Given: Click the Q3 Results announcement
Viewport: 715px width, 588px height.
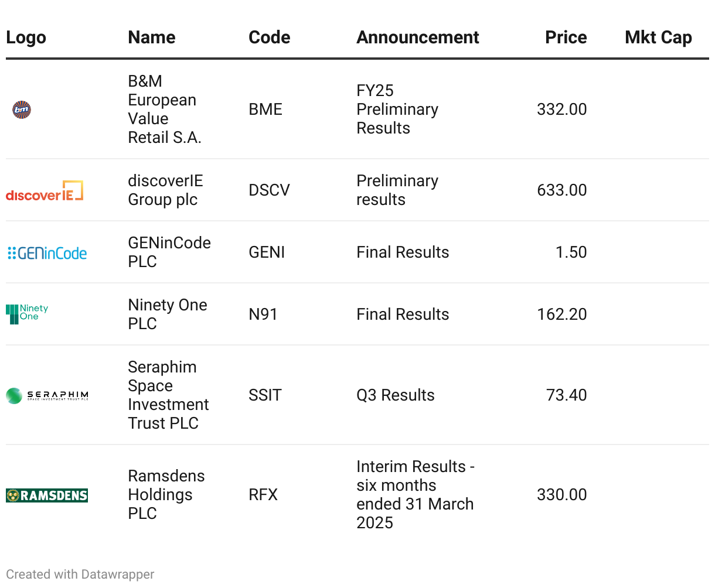Looking at the screenshot, I should [396, 395].
